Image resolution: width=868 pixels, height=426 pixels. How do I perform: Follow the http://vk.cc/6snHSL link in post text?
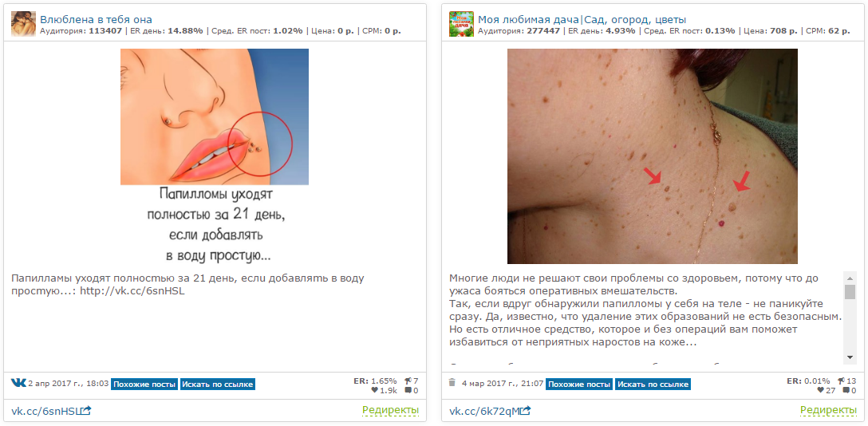[132, 291]
